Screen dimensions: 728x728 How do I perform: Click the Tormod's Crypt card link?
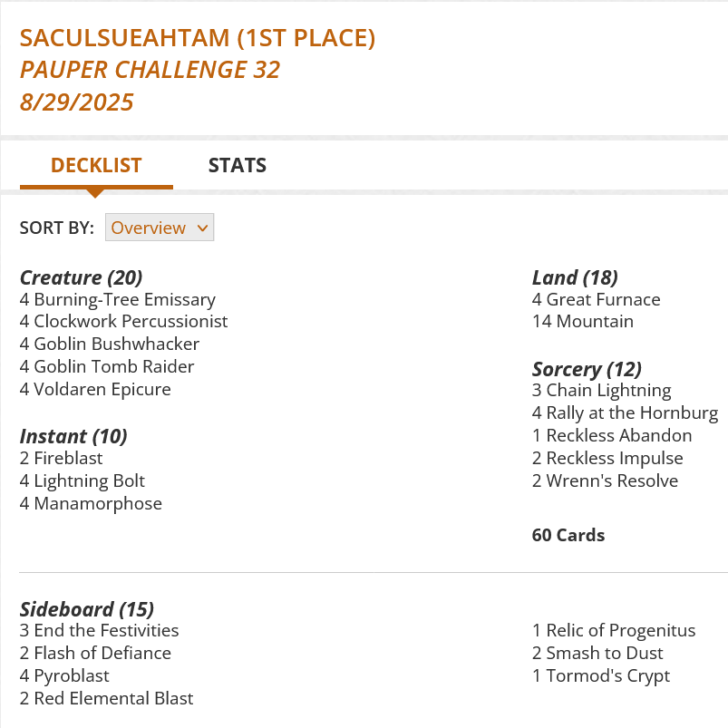(x=607, y=675)
